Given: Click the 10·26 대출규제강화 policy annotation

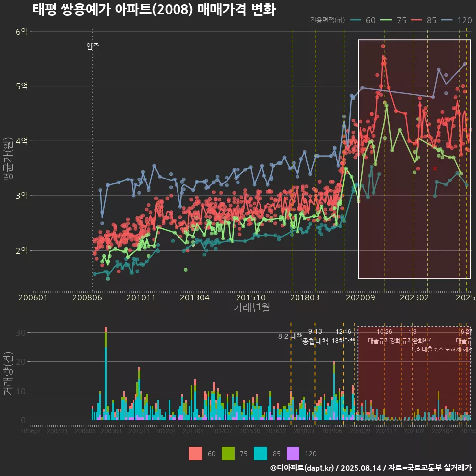Looking at the screenshot, I should click(384, 336).
